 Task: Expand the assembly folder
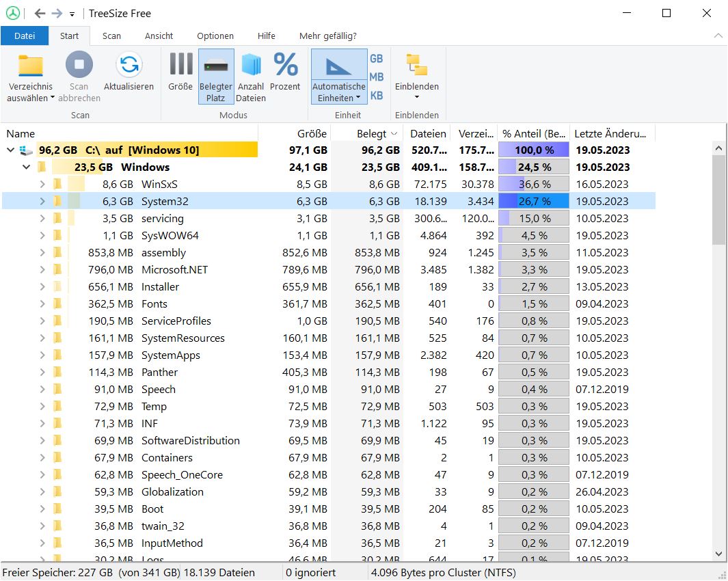point(42,253)
